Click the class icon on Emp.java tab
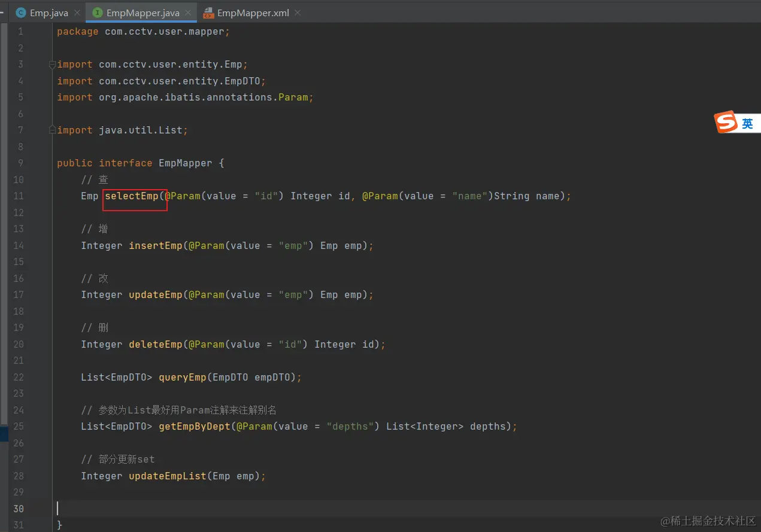761x532 pixels. pyautogui.click(x=22, y=13)
